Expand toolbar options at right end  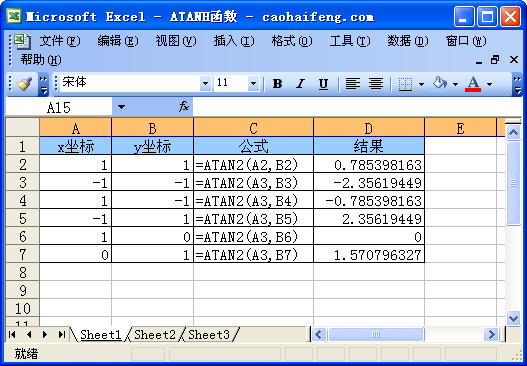click(x=517, y=84)
